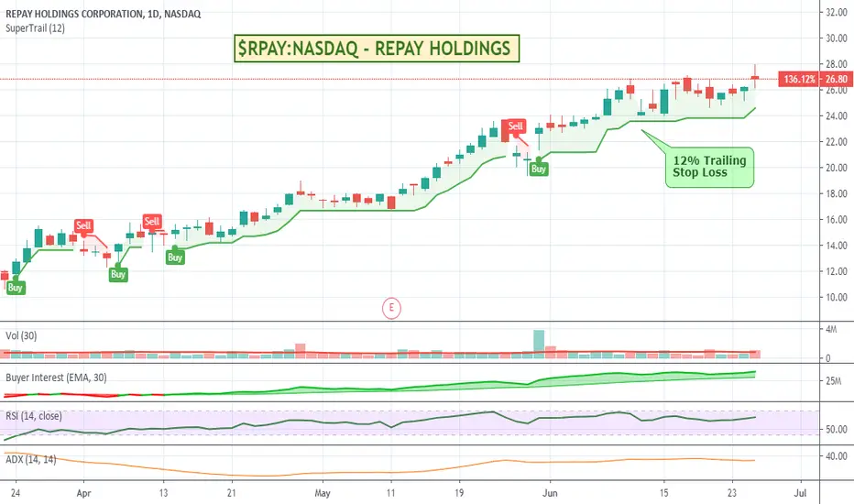The width and height of the screenshot is (854, 504).
Task: Click the 'Jul' date label on time axis
Action: [800, 493]
